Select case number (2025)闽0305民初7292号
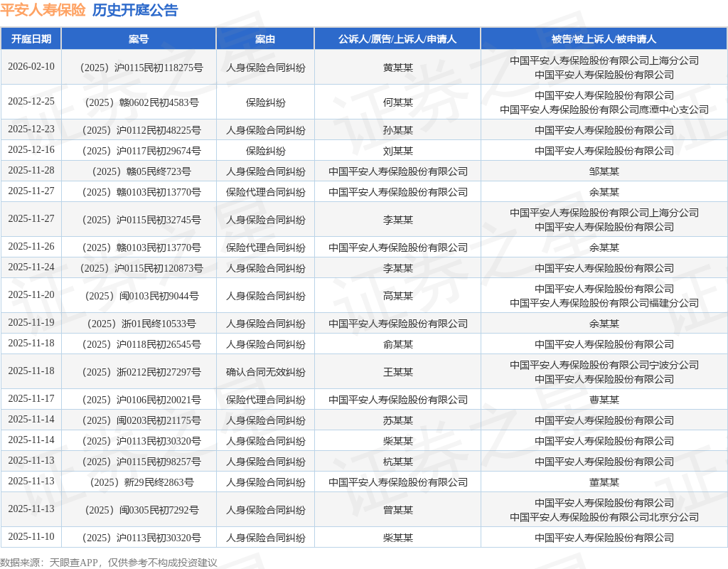Viewport: 728px width, 569px height. click(x=141, y=511)
